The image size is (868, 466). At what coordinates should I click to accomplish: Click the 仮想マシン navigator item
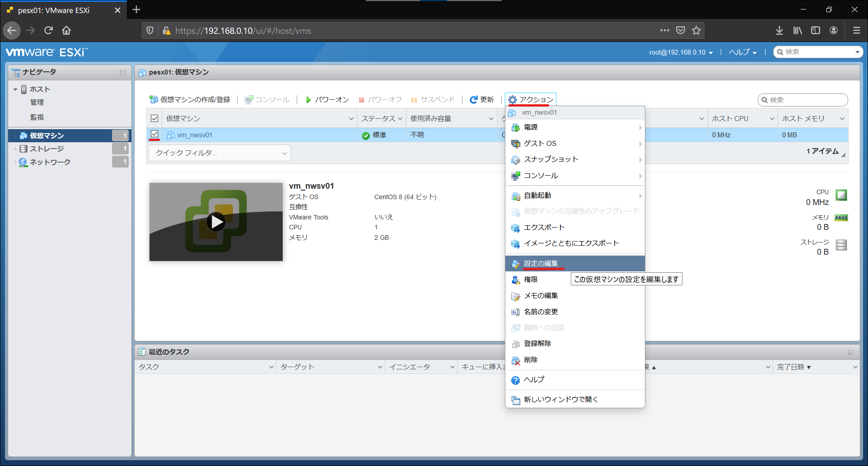tap(70, 135)
